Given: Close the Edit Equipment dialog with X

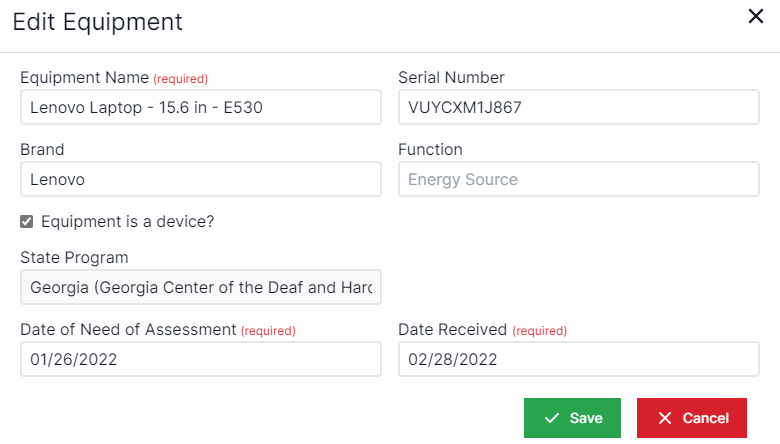Looking at the screenshot, I should (x=756, y=16).
